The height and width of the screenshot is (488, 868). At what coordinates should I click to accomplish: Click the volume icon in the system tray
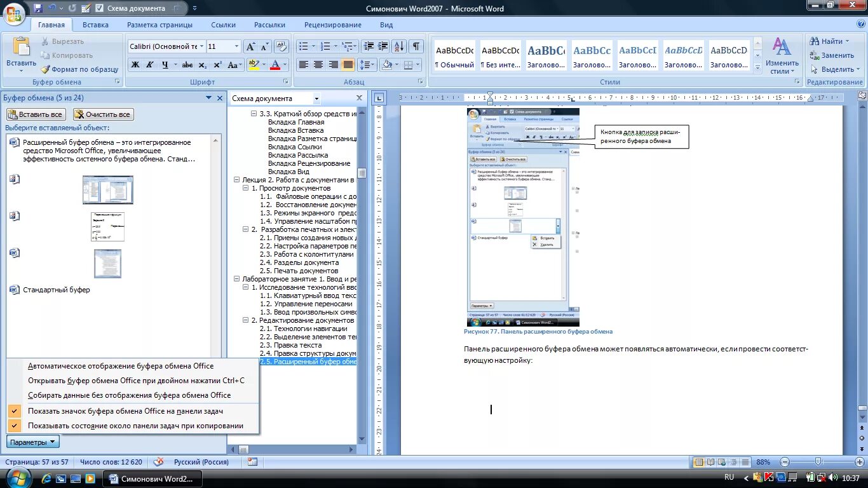[833, 478]
